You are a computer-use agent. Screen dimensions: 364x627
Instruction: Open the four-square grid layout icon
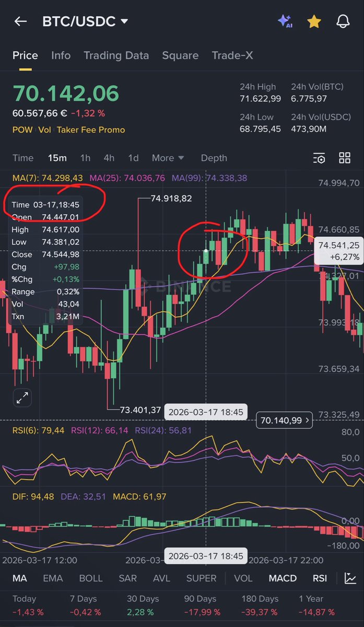coord(345,158)
